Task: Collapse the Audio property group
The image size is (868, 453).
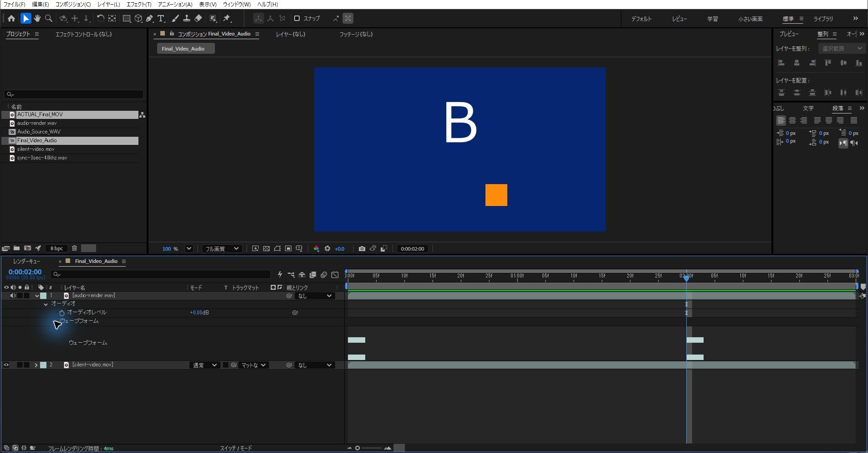Action: tap(46, 304)
